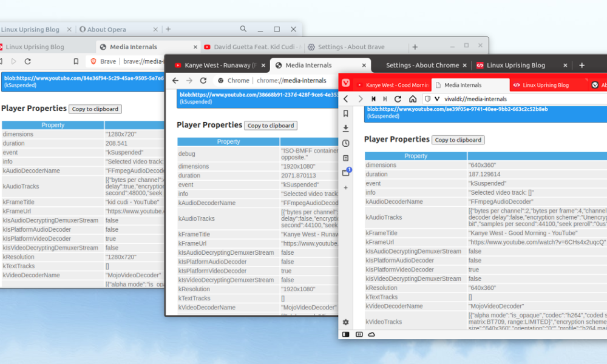Switch to the Linux Uprising Blog tab in Chrome
Image resolution: width=607 pixels, height=364 pixels.
[x=523, y=66]
